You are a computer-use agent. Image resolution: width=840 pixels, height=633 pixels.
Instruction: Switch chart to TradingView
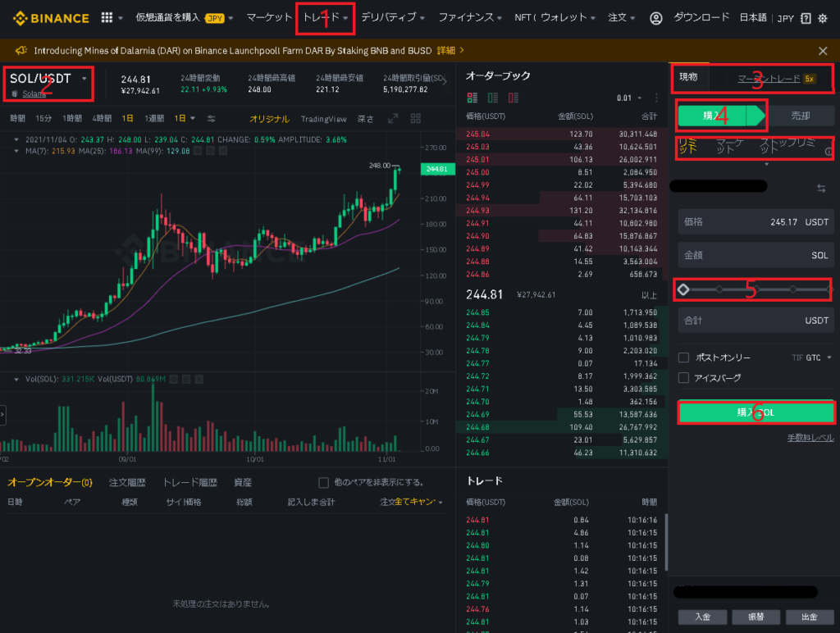click(323, 119)
